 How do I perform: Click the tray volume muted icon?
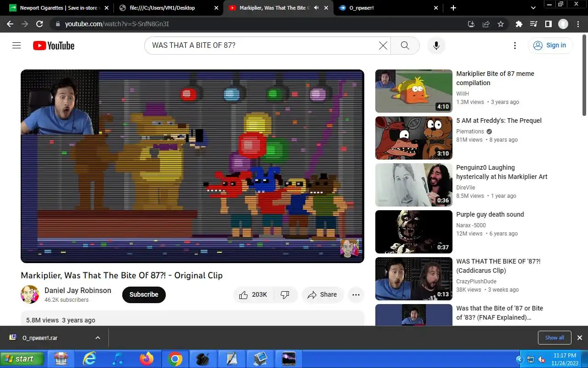(541, 360)
